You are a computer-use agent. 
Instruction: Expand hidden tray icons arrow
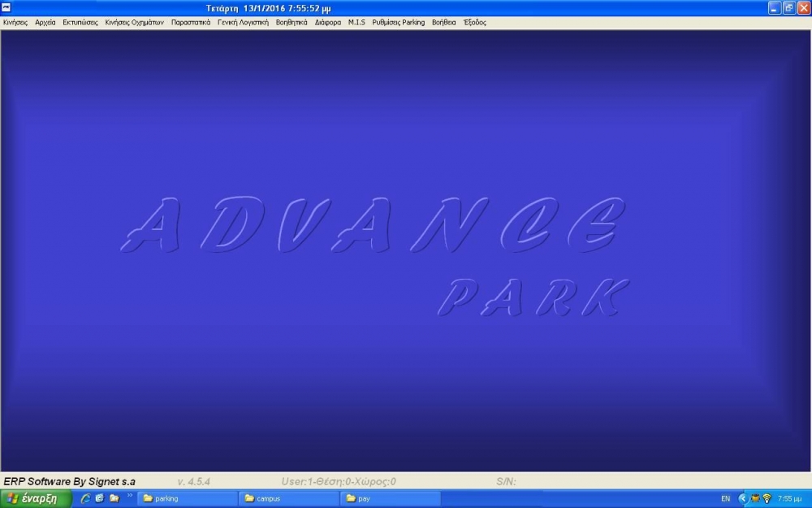point(743,499)
